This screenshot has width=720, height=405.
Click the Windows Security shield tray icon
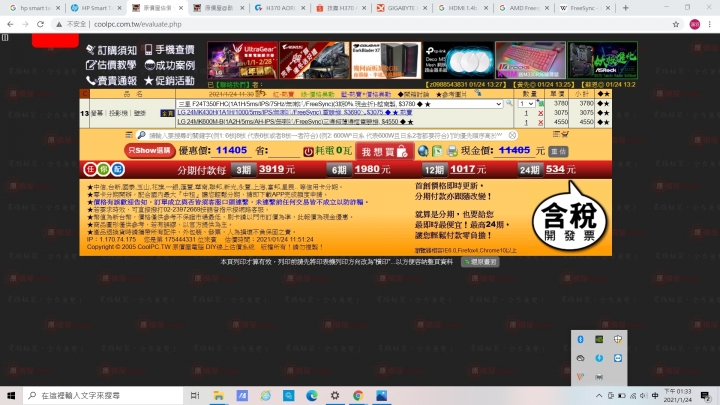point(618,339)
